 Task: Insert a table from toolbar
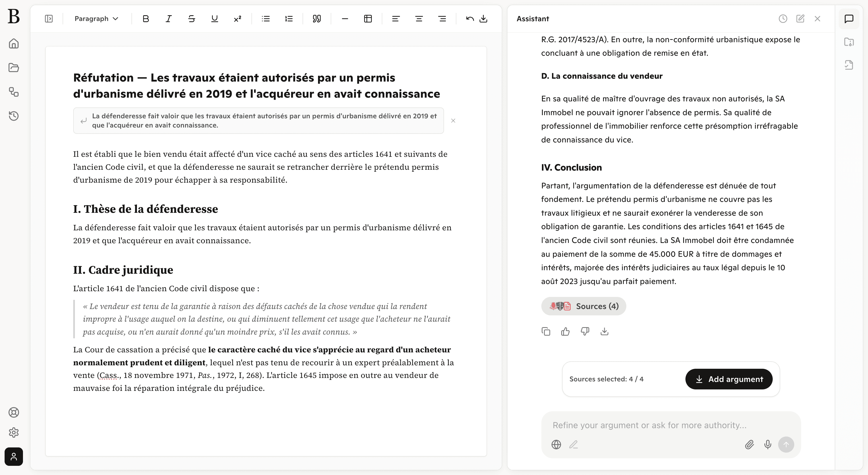coord(368,19)
